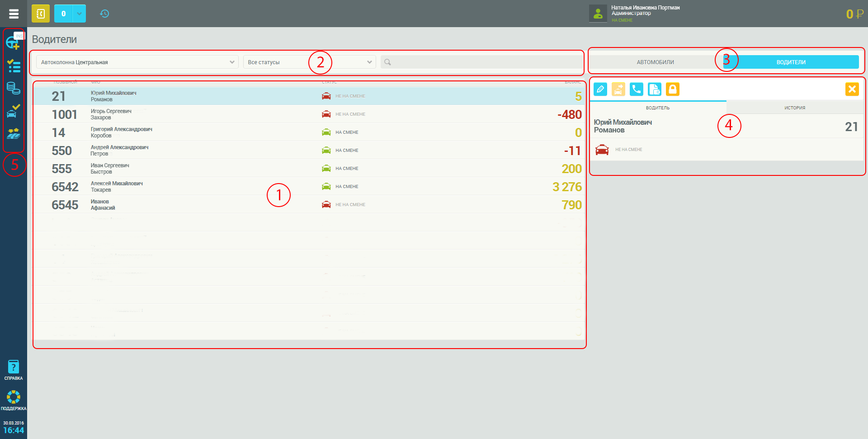Click the add driver steering wheel icon
This screenshot has width=868, height=439.
point(13,43)
